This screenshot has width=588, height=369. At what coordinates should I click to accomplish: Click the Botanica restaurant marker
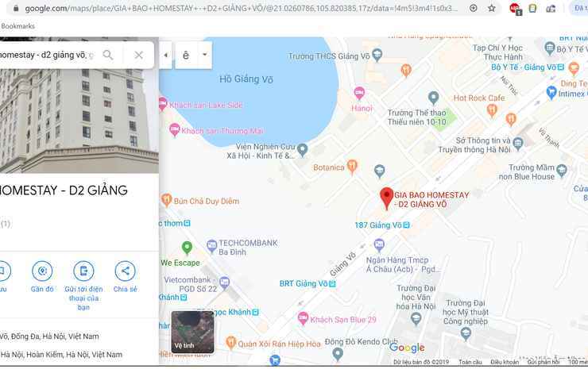352,167
